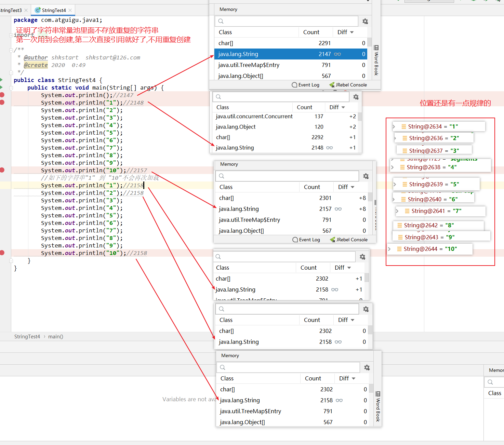Toggle breakpoint on println("10") line commented 2157

click(x=2, y=170)
